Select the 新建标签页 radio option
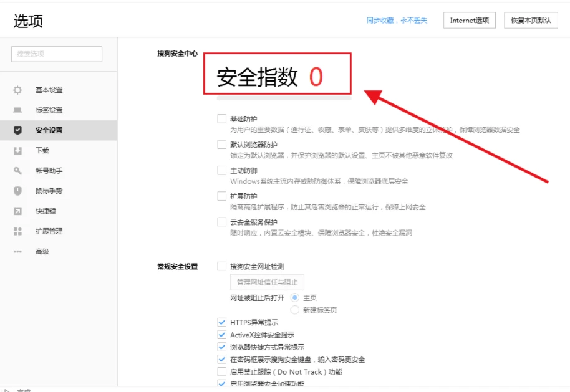 point(295,310)
